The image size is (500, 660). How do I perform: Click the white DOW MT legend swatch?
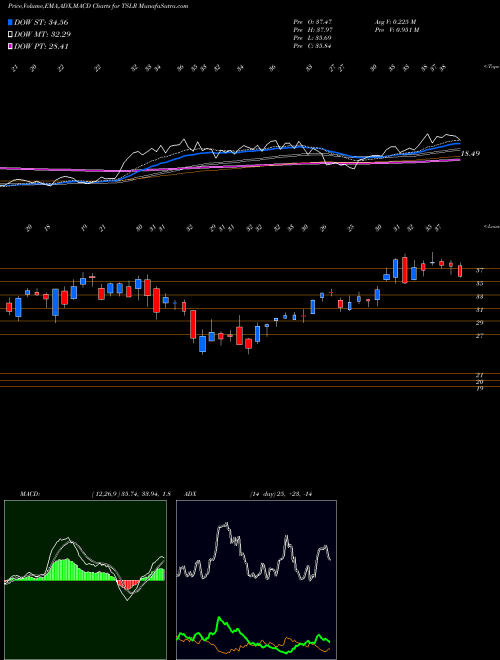coord(11,35)
